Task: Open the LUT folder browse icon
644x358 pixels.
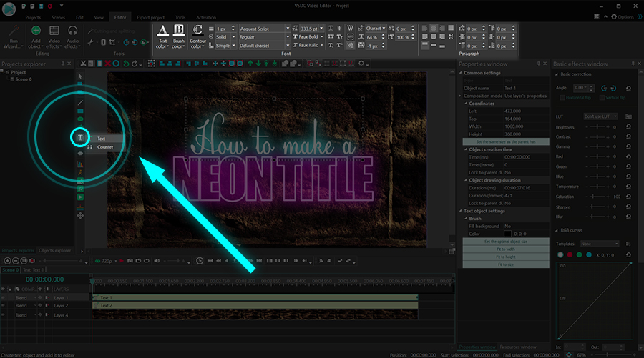Action: [628, 116]
